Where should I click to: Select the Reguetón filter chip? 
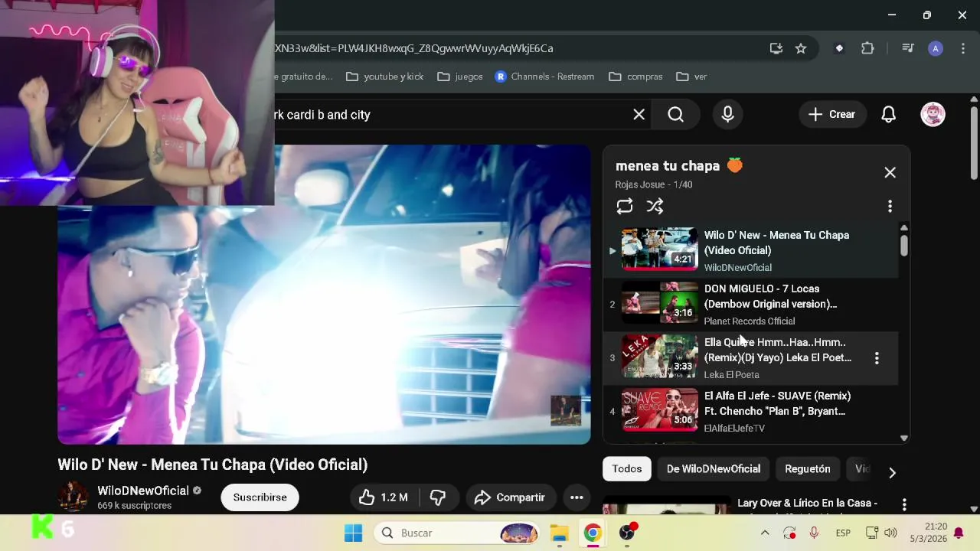pos(807,469)
